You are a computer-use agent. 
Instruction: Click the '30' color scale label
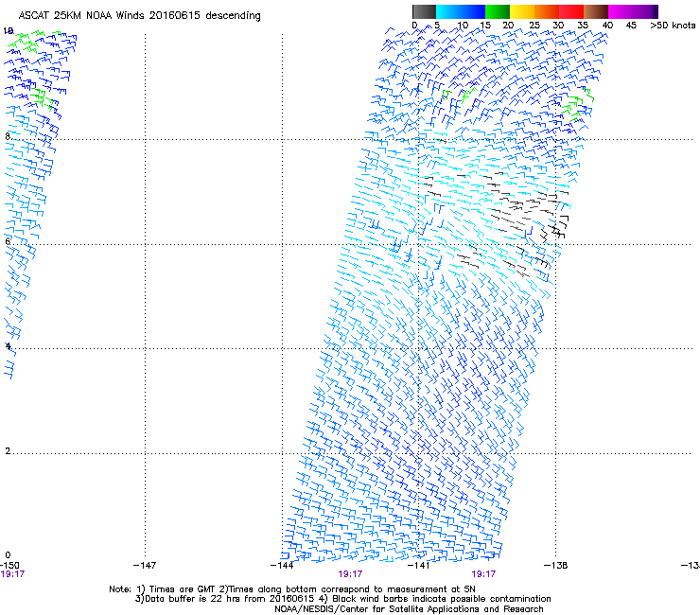point(558,26)
